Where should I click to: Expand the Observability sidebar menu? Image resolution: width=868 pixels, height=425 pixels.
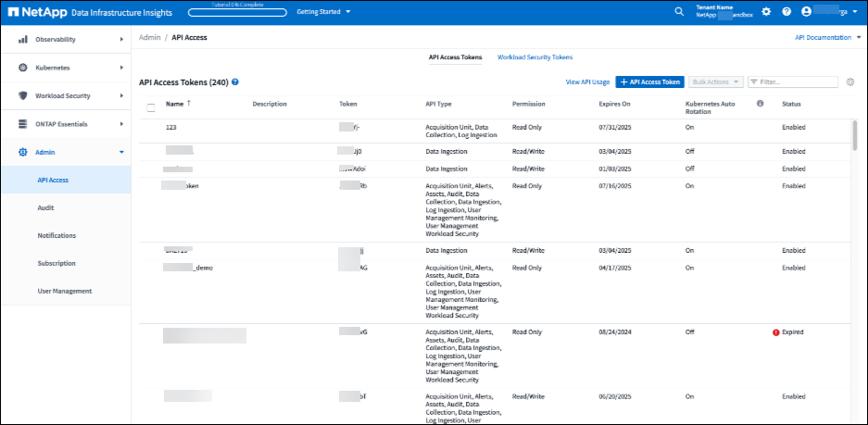[65, 40]
